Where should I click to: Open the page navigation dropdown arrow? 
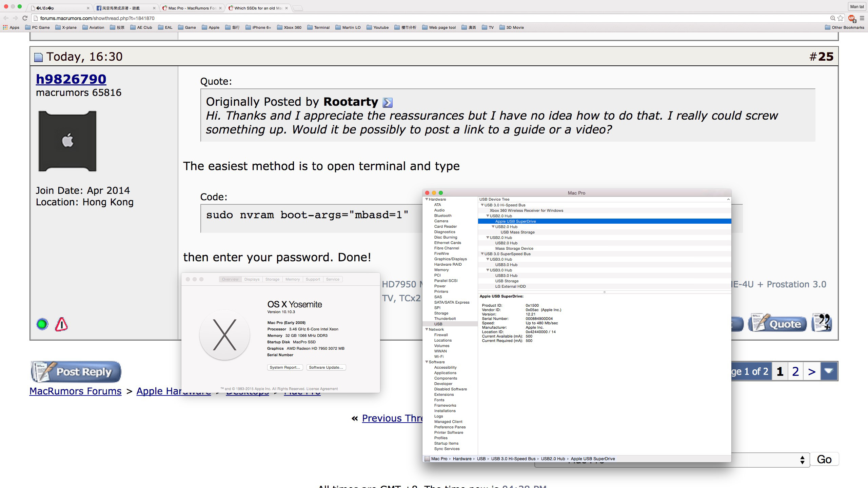click(829, 371)
